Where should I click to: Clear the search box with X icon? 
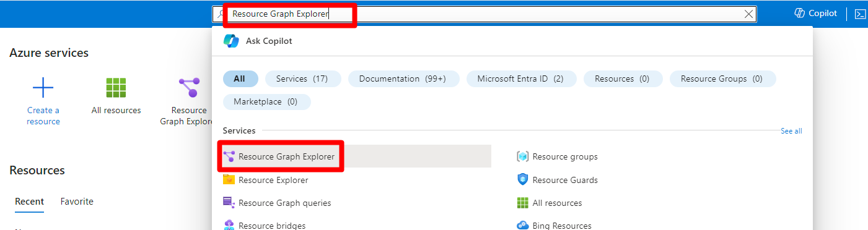pos(748,14)
